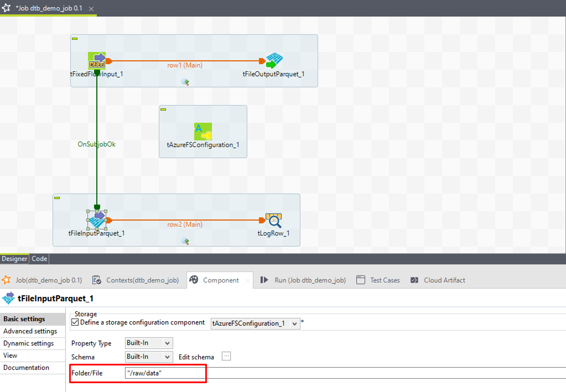Expand the Schema Built-In dropdown
This screenshot has height=392, width=566.
[x=167, y=357]
